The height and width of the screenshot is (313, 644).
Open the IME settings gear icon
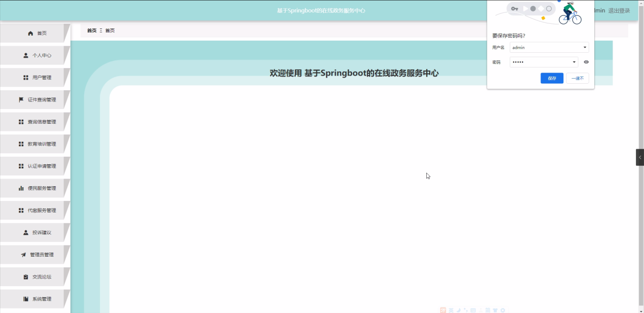502,309
